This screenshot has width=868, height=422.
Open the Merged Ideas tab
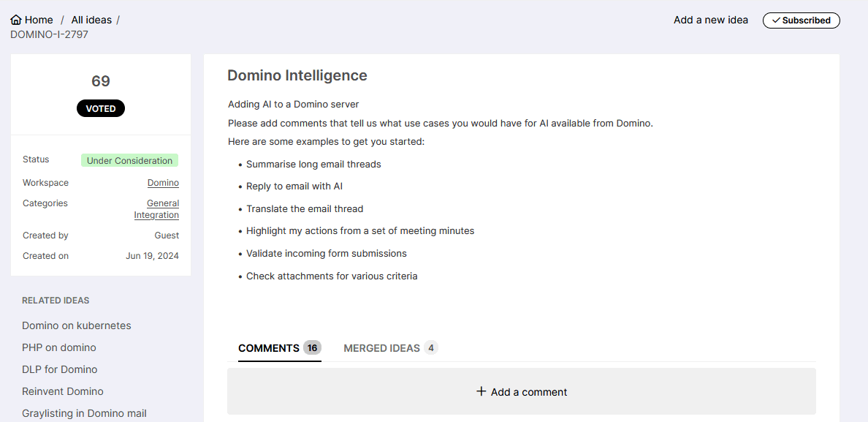point(381,348)
